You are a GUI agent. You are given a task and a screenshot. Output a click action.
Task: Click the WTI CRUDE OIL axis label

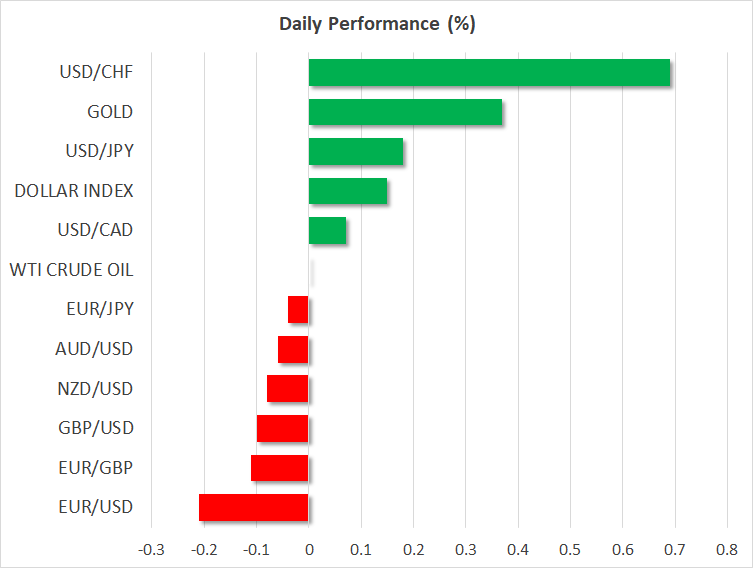(71, 270)
